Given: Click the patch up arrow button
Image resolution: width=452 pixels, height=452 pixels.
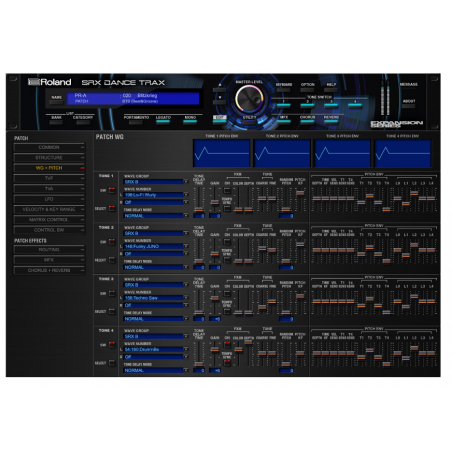Looking at the screenshot, I should tap(219, 89).
